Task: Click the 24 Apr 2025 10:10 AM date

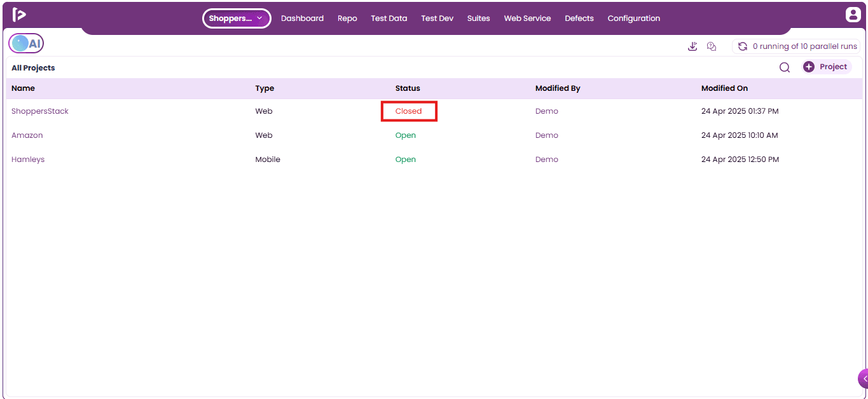Action: [x=740, y=135]
